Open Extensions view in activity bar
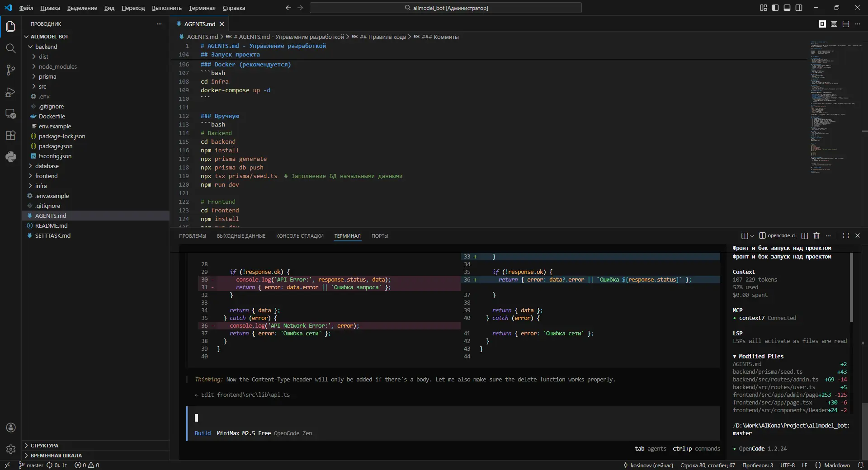 11,135
